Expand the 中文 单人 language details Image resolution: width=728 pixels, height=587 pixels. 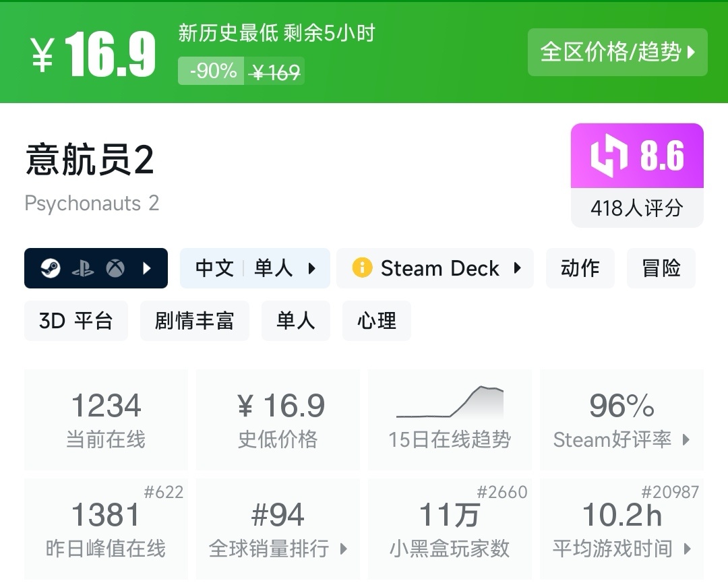click(255, 268)
